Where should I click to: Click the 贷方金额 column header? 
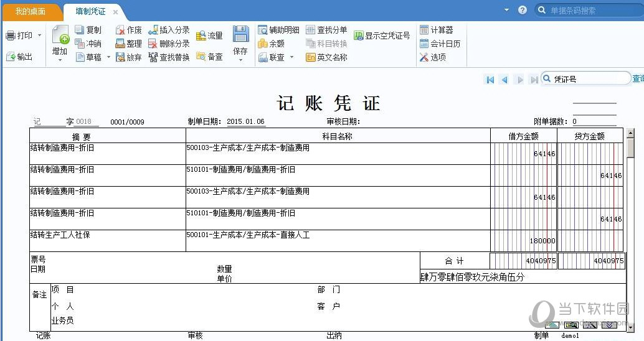point(590,136)
